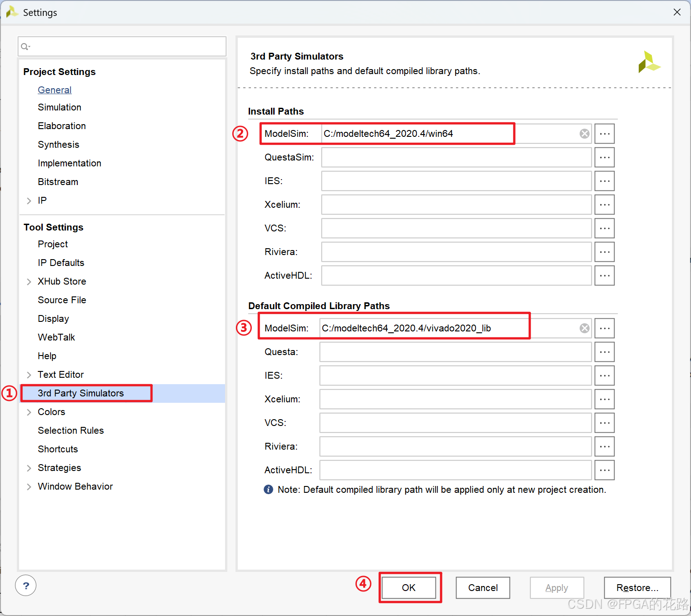This screenshot has height=616, width=691.
Task: Confirm settings with OK
Action: pos(409,588)
